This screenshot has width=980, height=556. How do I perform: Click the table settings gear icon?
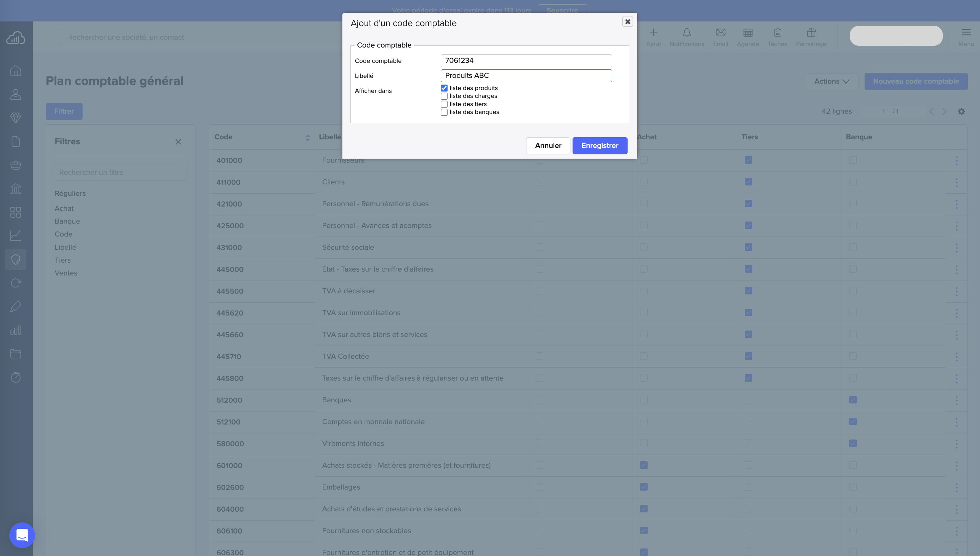(x=961, y=111)
